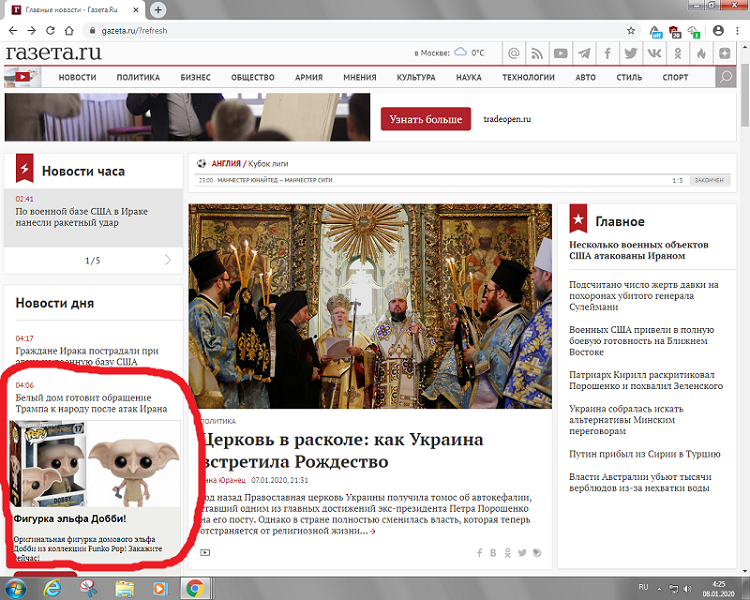Open article Путин прибыл из Сирии в Турцию

(644, 454)
